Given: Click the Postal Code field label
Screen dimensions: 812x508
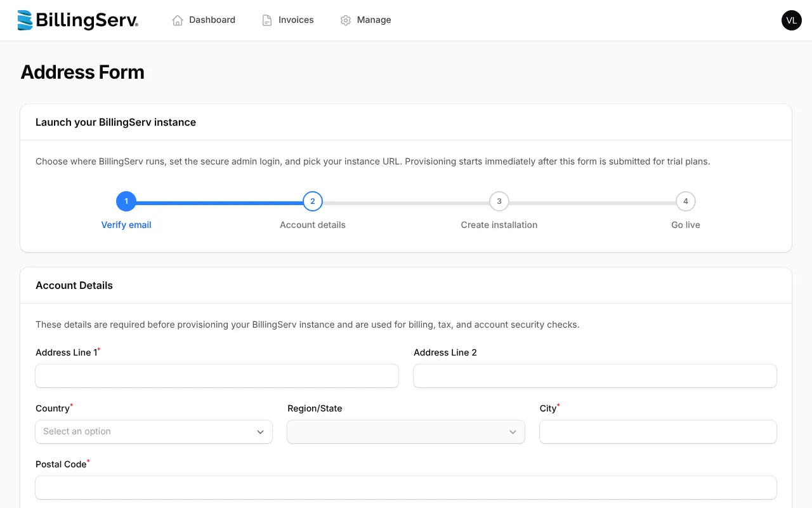Looking at the screenshot, I should coord(61,464).
